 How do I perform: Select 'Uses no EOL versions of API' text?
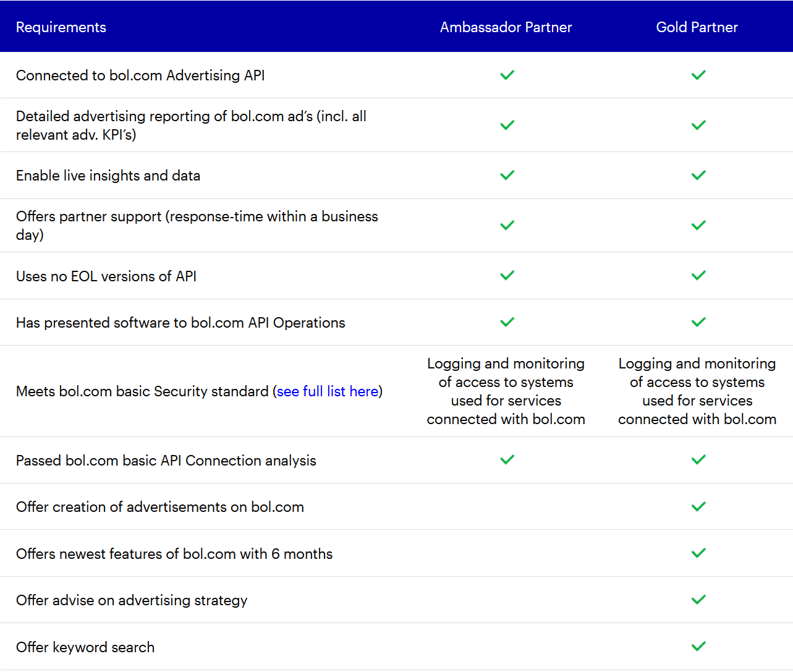[x=106, y=276]
